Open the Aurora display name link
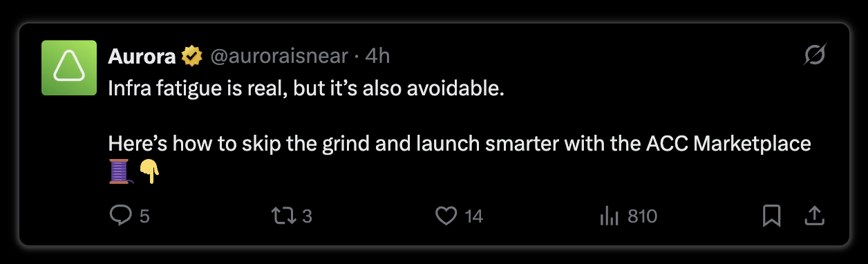 click(x=142, y=56)
